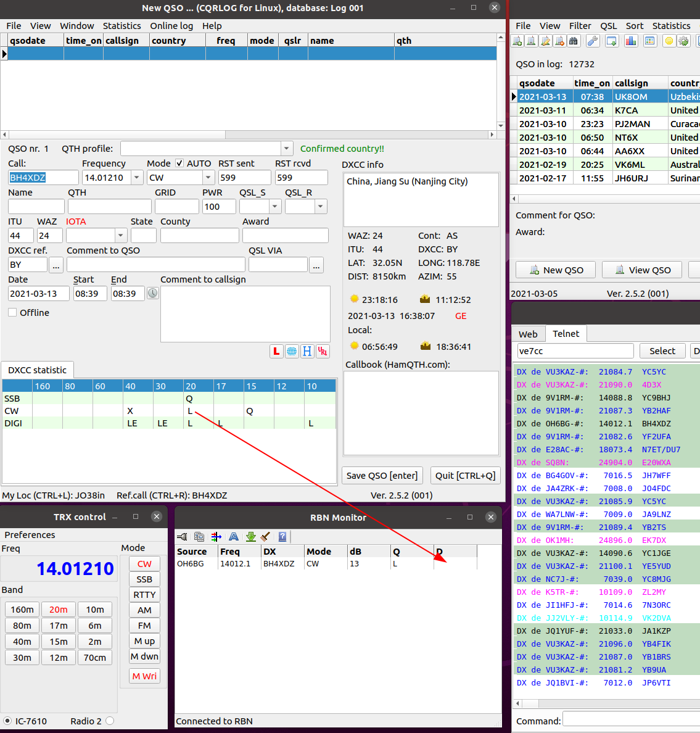This screenshot has height=733, width=700.
Task: Click the two computers icon in RBN Monitor
Action: click(199, 537)
